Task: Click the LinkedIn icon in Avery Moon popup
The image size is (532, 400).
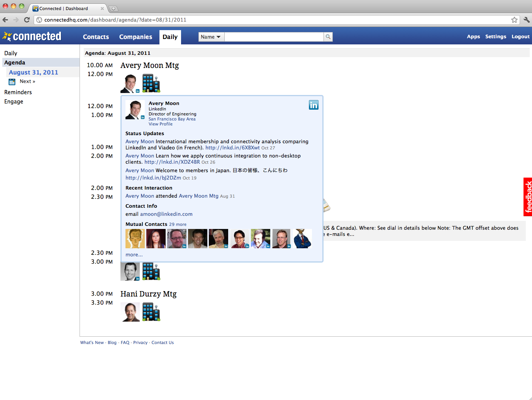Action: tap(313, 105)
